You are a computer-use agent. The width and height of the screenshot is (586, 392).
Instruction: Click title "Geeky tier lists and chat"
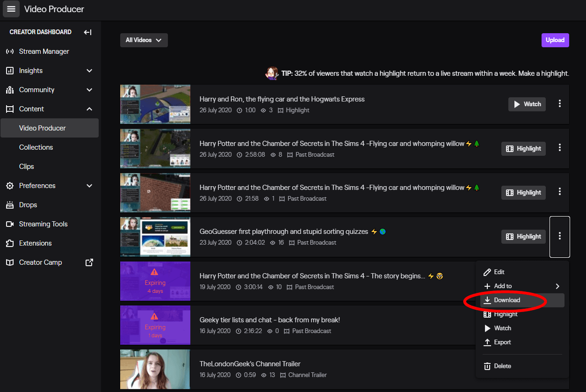click(x=270, y=320)
